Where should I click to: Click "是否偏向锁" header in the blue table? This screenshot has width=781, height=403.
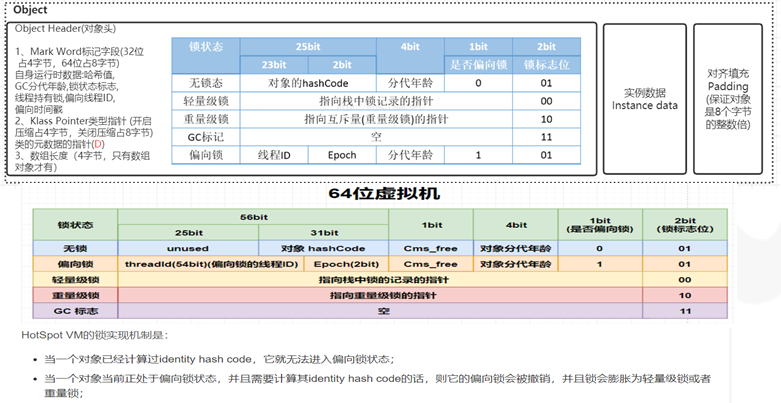(478, 65)
